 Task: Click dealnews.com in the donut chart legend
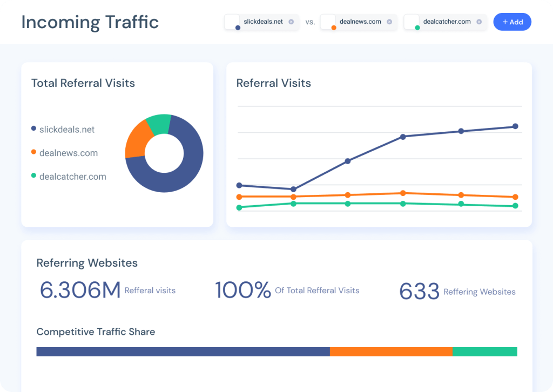pos(69,153)
